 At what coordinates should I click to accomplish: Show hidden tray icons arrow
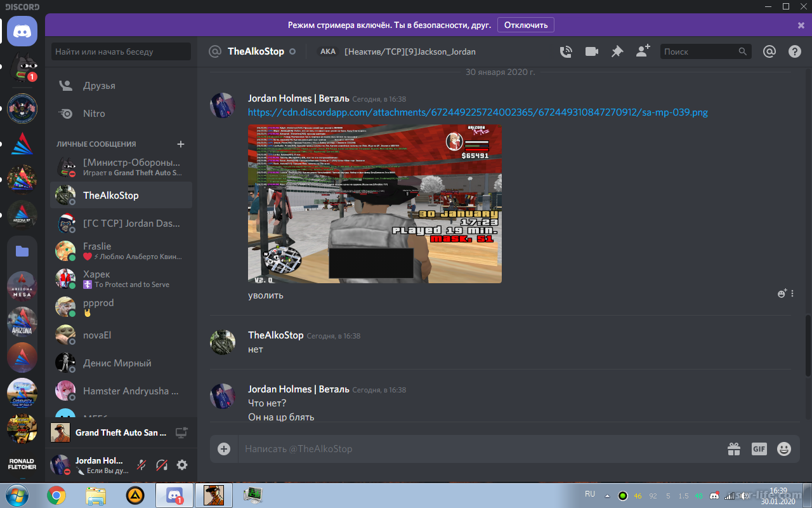coord(608,496)
